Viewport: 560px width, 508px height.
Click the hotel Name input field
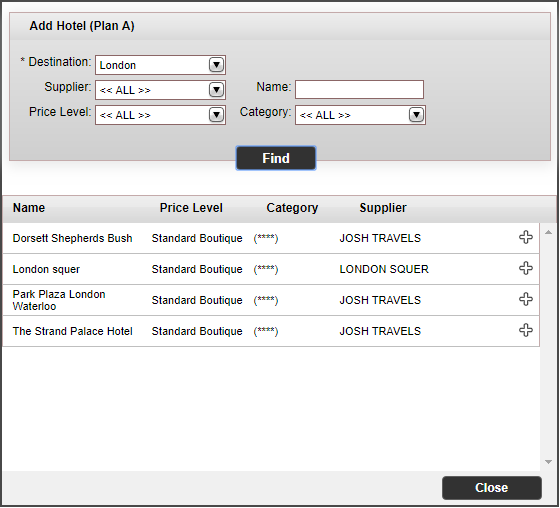359,90
